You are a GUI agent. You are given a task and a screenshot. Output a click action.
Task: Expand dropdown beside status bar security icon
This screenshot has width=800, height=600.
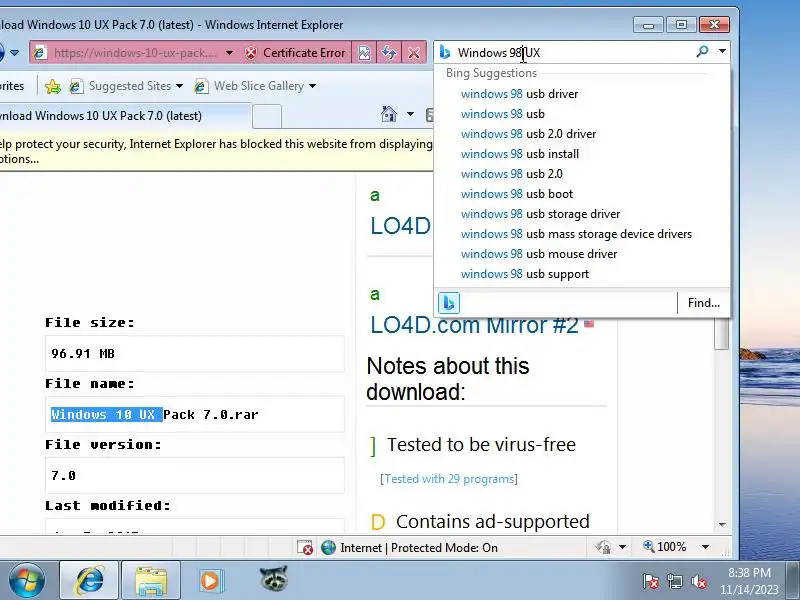(622, 547)
